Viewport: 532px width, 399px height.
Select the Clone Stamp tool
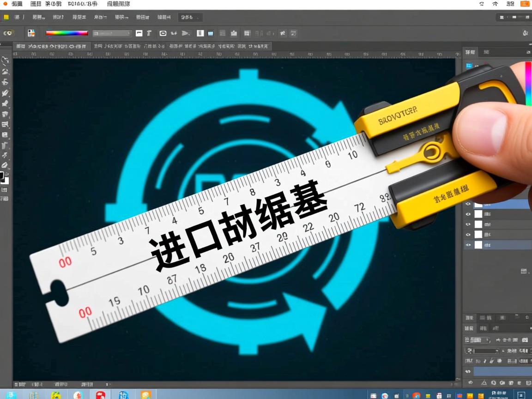pyautogui.click(x=6, y=114)
